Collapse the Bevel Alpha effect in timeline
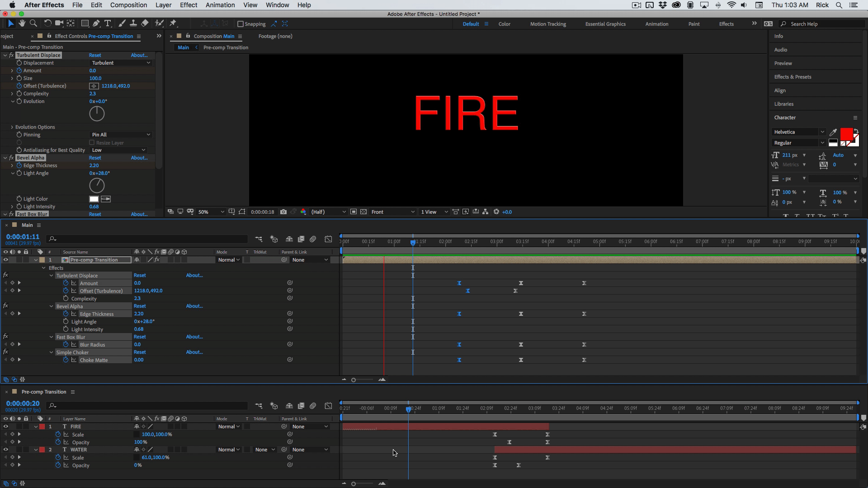 [52, 306]
